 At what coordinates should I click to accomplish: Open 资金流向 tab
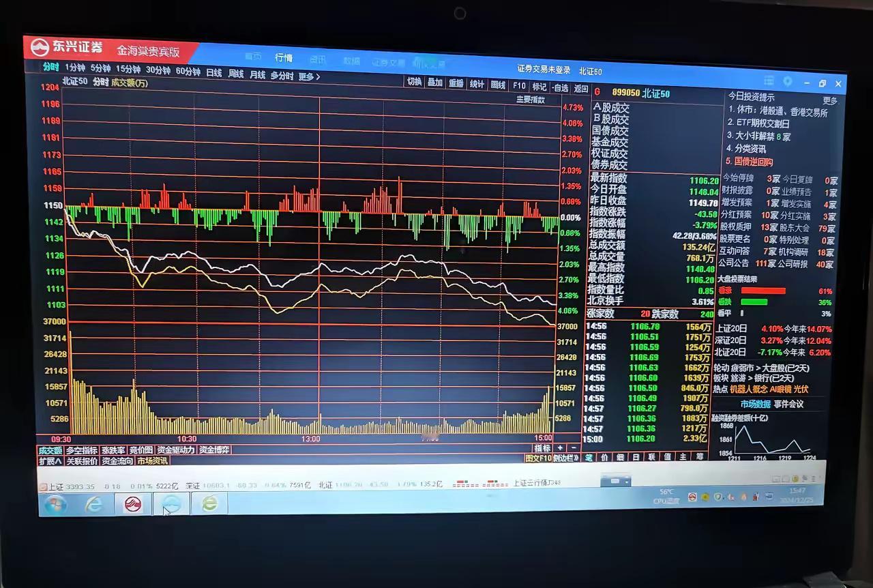click(118, 461)
